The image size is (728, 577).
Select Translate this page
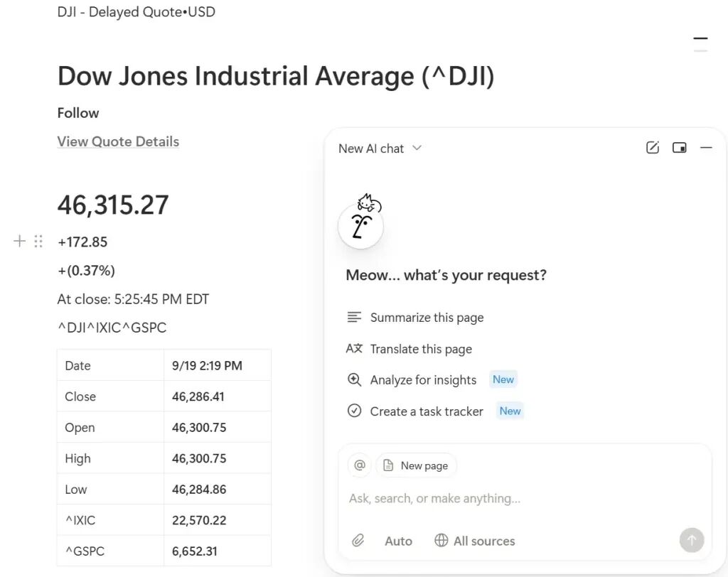[x=420, y=349]
